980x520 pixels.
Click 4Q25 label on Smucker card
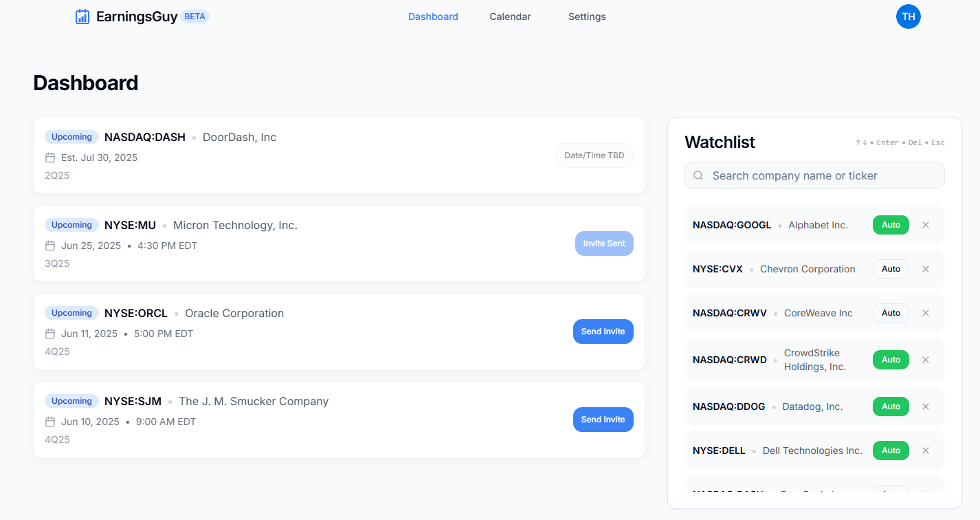click(57, 440)
